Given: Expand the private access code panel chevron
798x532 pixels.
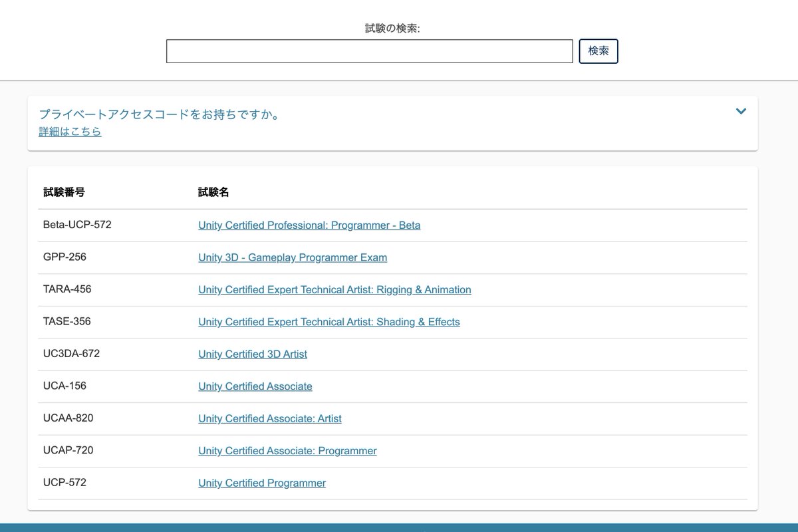Looking at the screenshot, I should pyautogui.click(x=741, y=111).
